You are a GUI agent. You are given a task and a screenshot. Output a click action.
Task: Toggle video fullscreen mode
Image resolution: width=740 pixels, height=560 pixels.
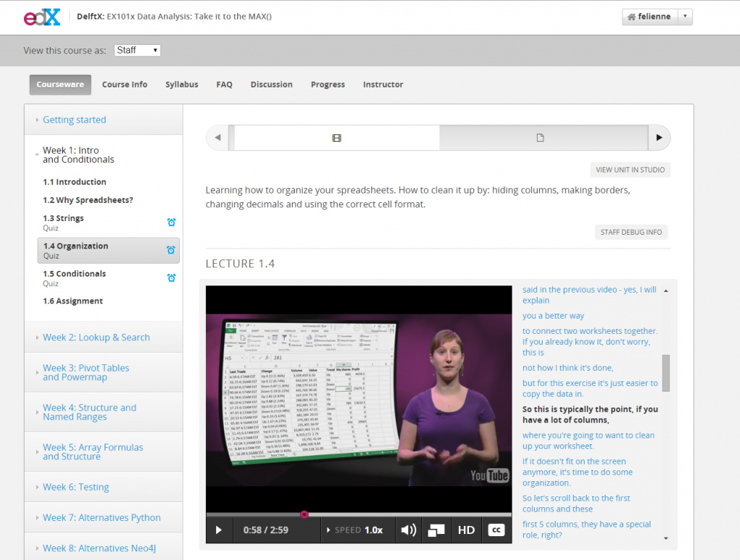(x=436, y=530)
